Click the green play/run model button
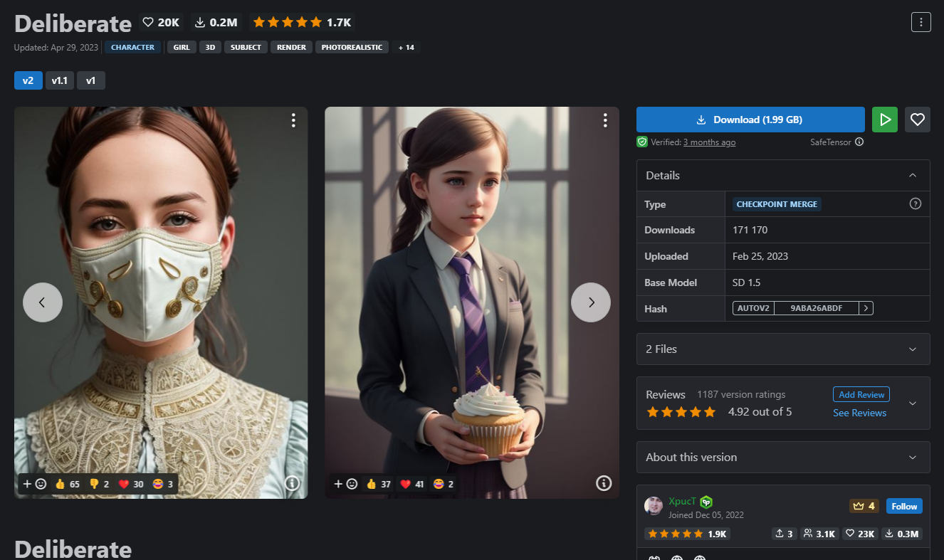944x560 pixels. tap(885, 120)
